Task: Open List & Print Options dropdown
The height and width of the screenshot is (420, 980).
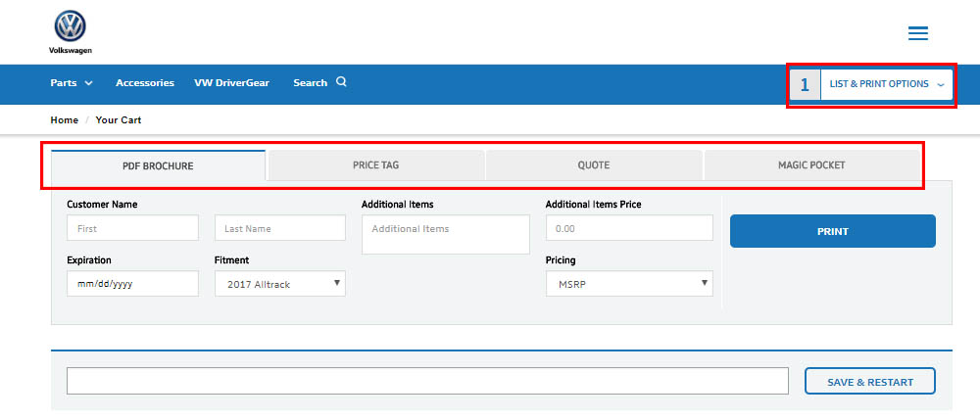Action: point(886,84)
